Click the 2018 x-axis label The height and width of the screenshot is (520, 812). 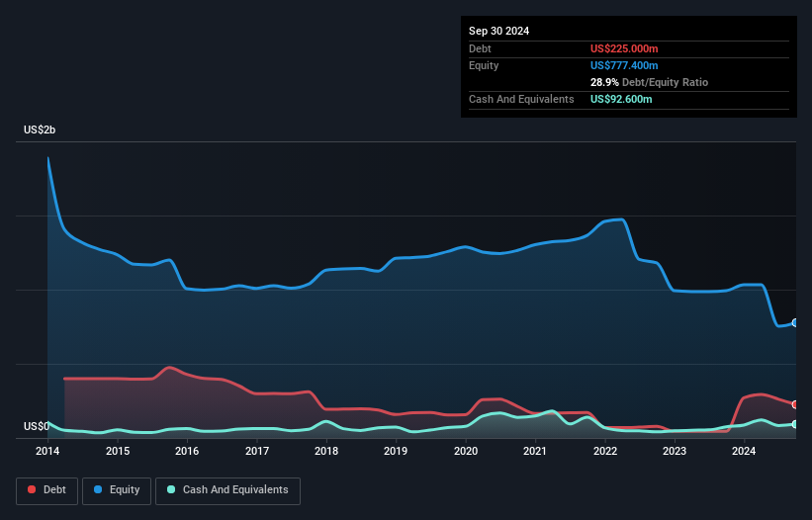[326, 451]
